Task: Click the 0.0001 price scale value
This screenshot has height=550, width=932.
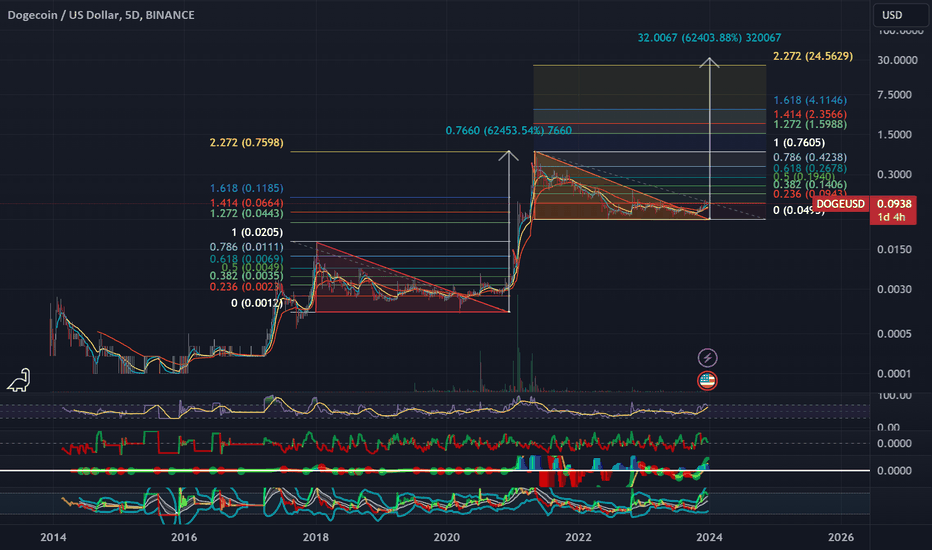Action: pos(895,374)
